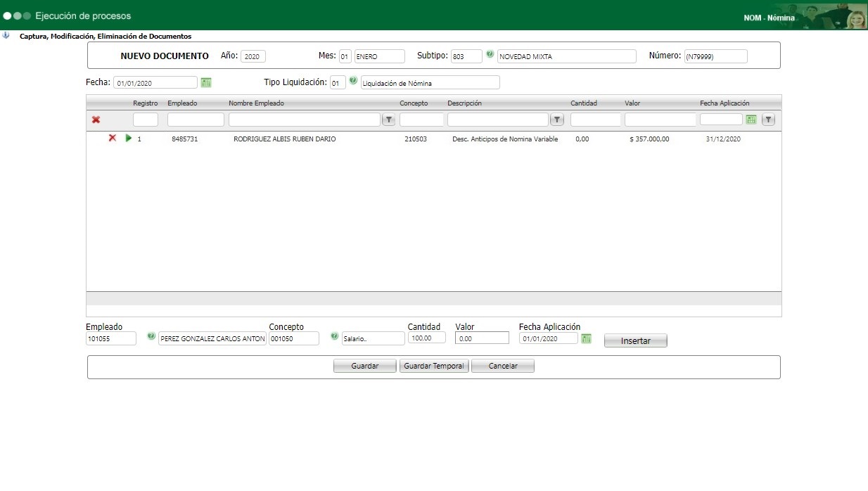Open the calendar picker next to Fecha

point(206,82)
